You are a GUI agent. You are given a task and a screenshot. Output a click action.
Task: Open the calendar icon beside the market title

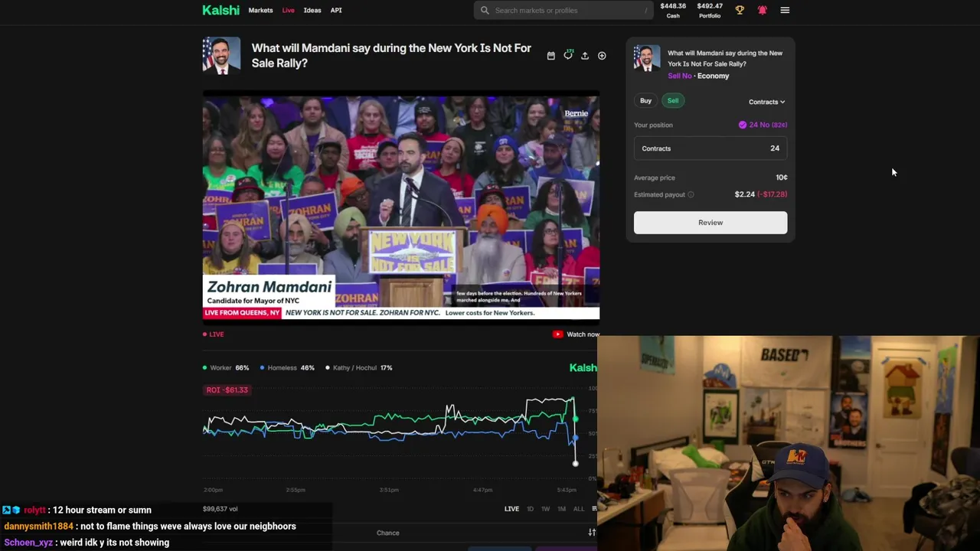pos(550,56)
